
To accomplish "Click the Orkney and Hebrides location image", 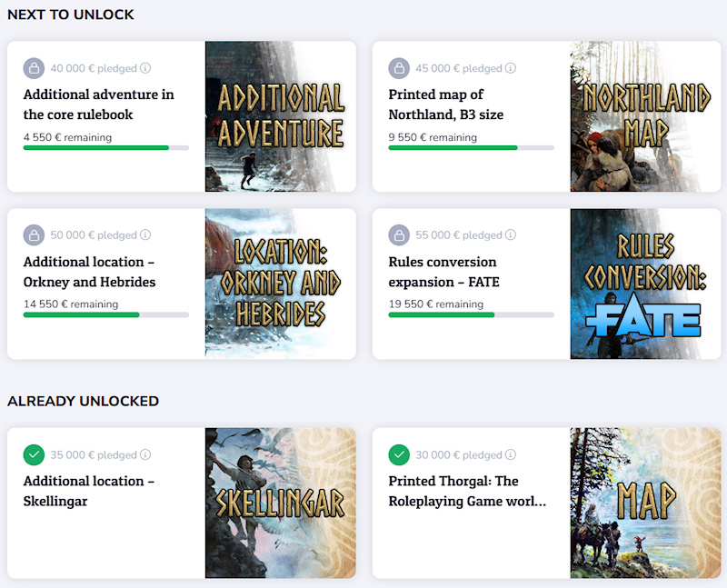I will tap(280, 284).
